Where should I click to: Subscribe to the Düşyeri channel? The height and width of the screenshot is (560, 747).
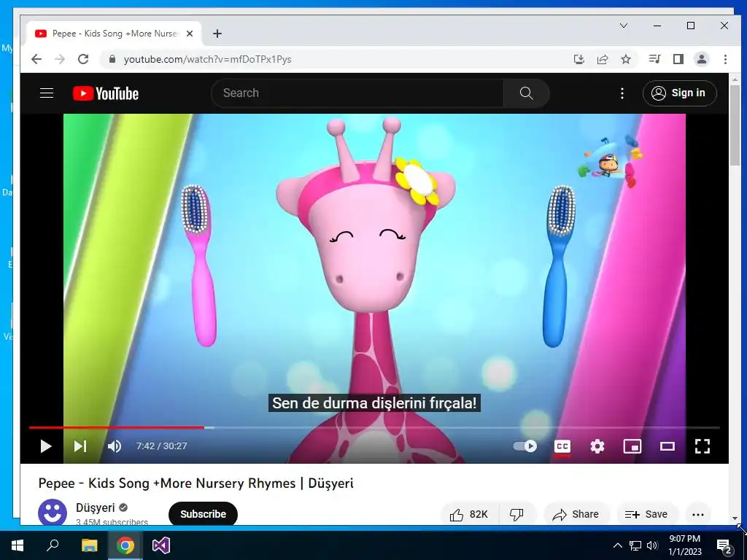pyautogui.click(x=203, y=514)
